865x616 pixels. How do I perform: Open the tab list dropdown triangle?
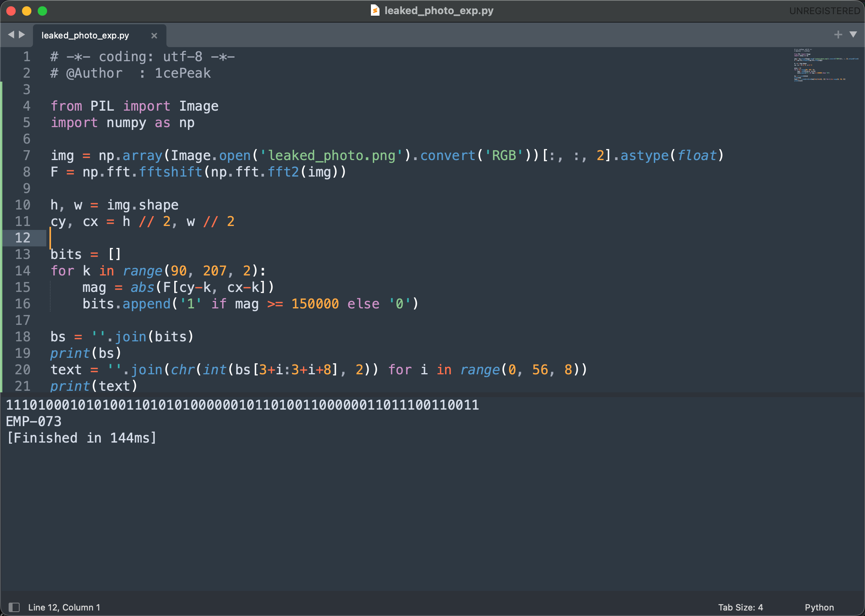point(853,35)
